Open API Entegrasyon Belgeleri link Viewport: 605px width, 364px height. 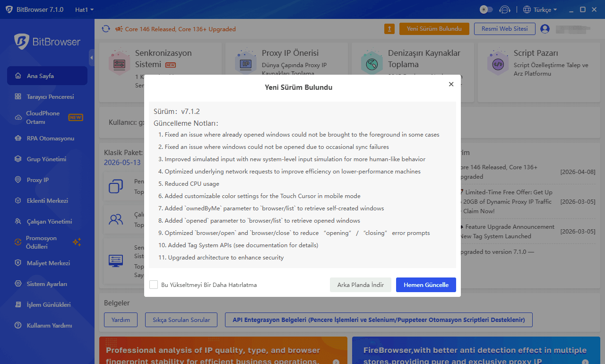point(379,320)
